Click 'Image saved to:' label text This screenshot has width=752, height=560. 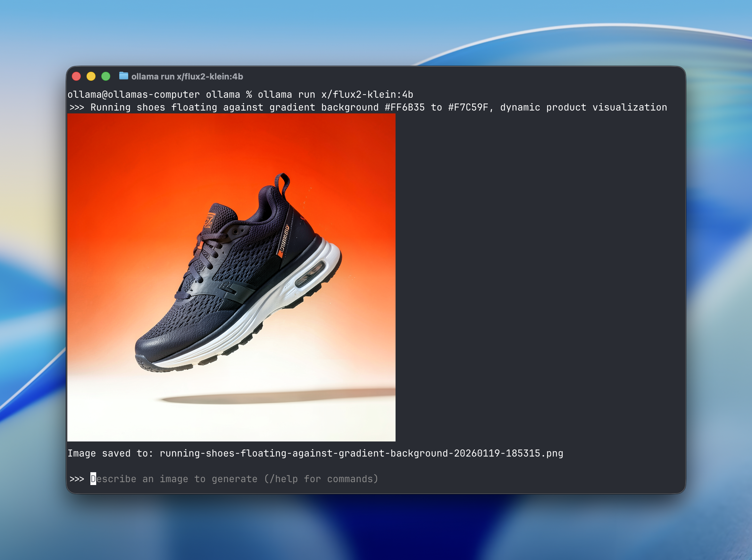110,453
